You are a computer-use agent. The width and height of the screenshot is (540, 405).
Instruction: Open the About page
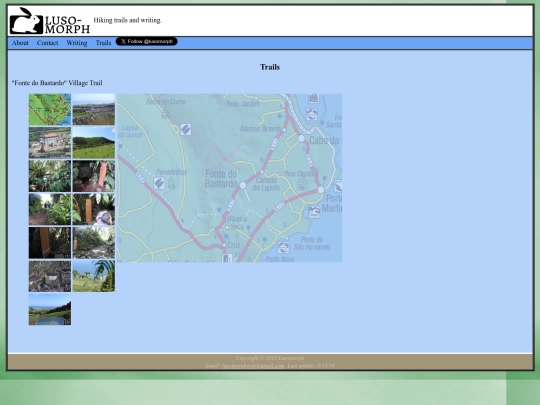click(x=20, y=43)
